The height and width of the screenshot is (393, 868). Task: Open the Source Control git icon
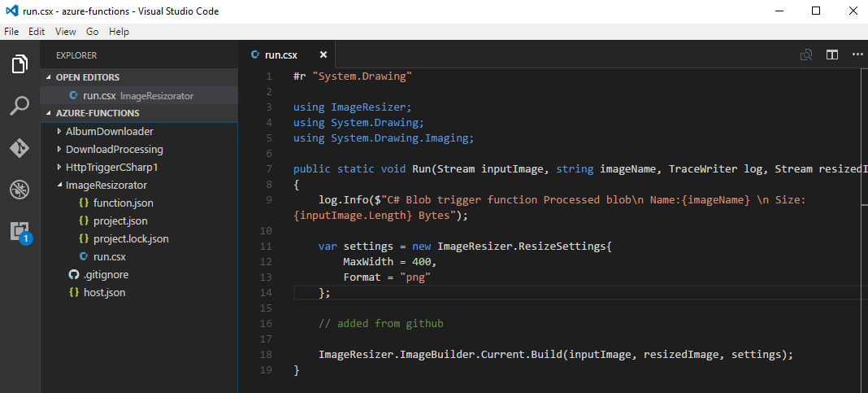[20, 148]
